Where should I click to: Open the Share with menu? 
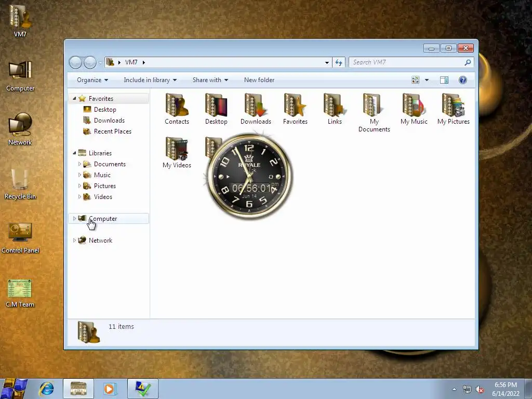[210, 79]
